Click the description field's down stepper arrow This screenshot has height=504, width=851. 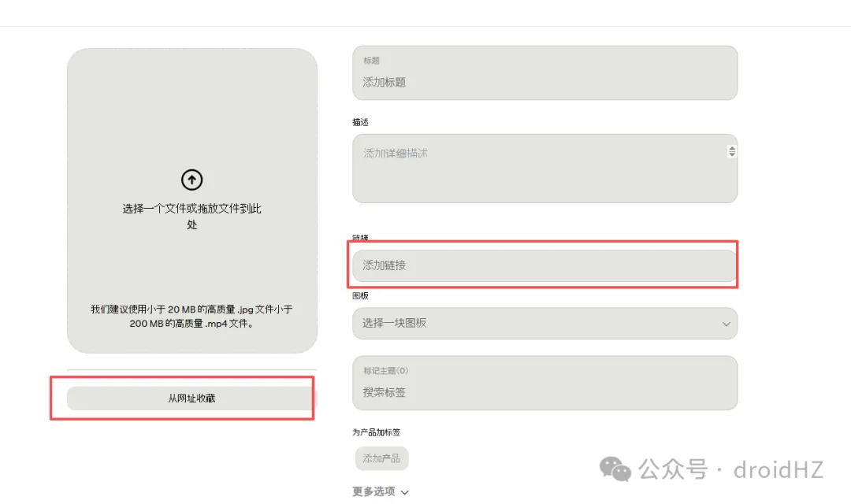coord(731,157)
